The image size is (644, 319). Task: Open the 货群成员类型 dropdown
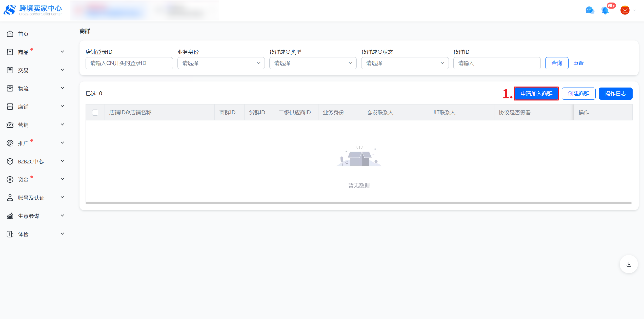click(x=313, y=63)
